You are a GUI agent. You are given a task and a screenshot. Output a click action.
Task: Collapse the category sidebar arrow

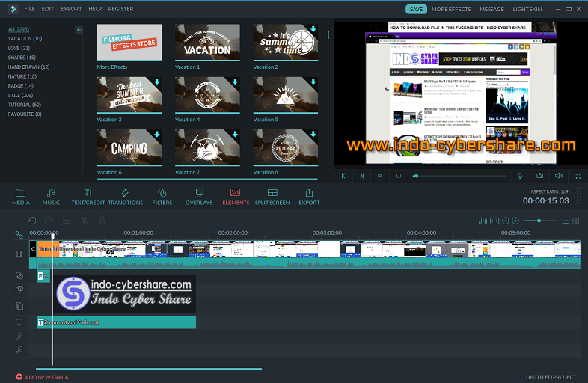(79, 30)
